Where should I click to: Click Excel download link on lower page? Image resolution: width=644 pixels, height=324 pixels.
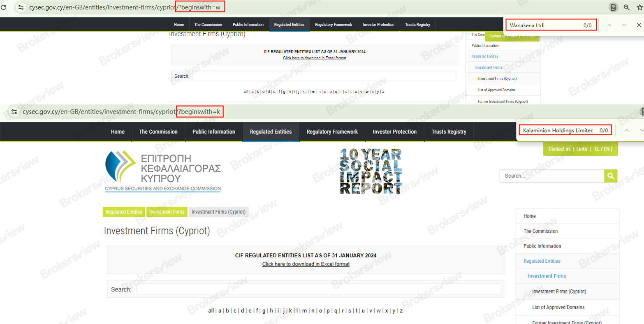tap(306, 264)
